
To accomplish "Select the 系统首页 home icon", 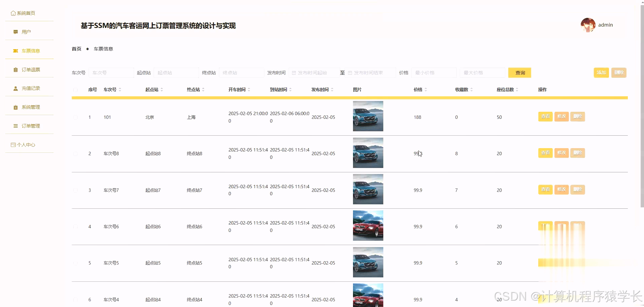I will [x=12, y=13].
